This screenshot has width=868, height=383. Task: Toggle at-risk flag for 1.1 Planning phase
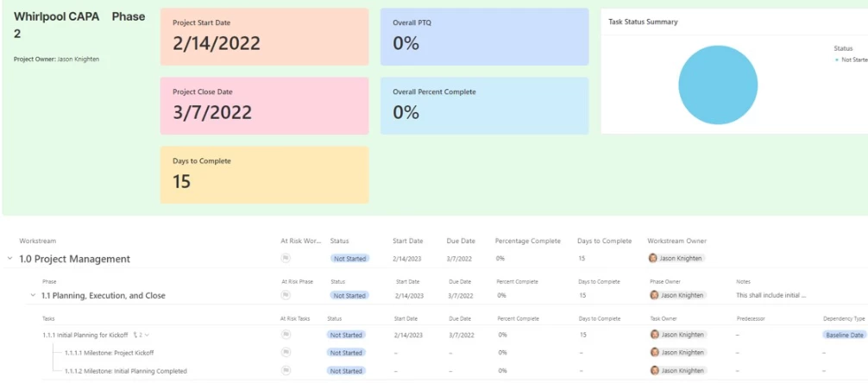286,296
